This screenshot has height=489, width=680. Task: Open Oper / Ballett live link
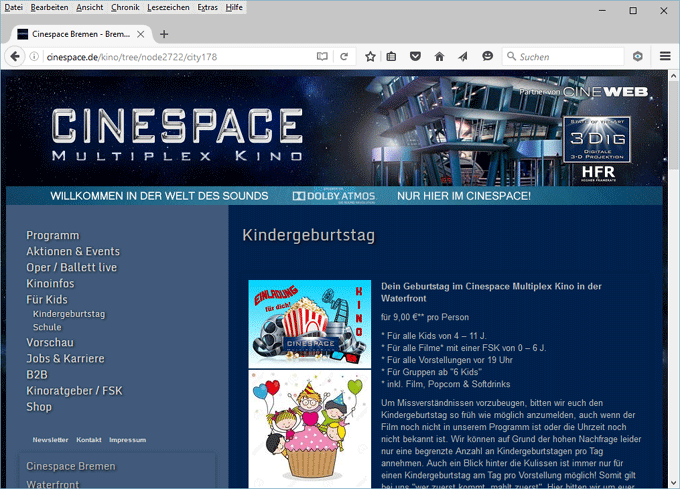click(x=72, y=267)
